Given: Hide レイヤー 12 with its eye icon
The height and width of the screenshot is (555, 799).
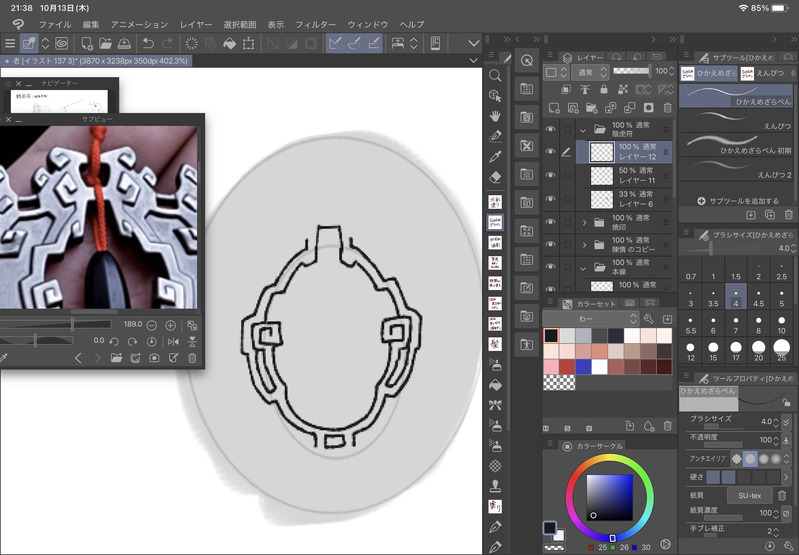Looking at the screenshot, I should 550,152.
